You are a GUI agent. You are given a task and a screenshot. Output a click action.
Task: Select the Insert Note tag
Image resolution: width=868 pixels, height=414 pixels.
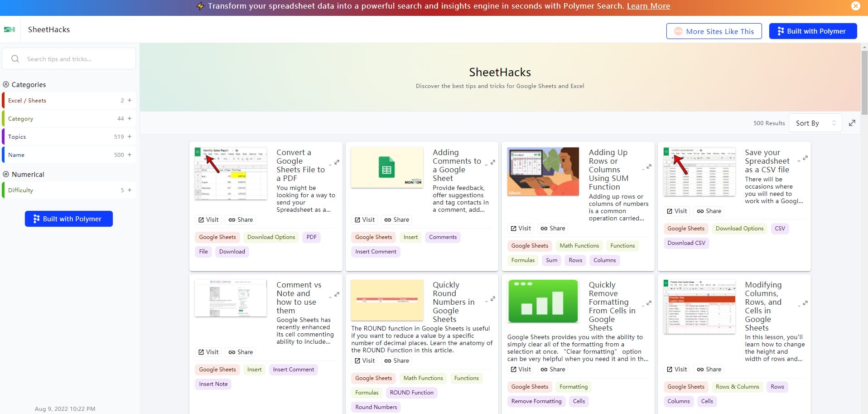(213, 384)
